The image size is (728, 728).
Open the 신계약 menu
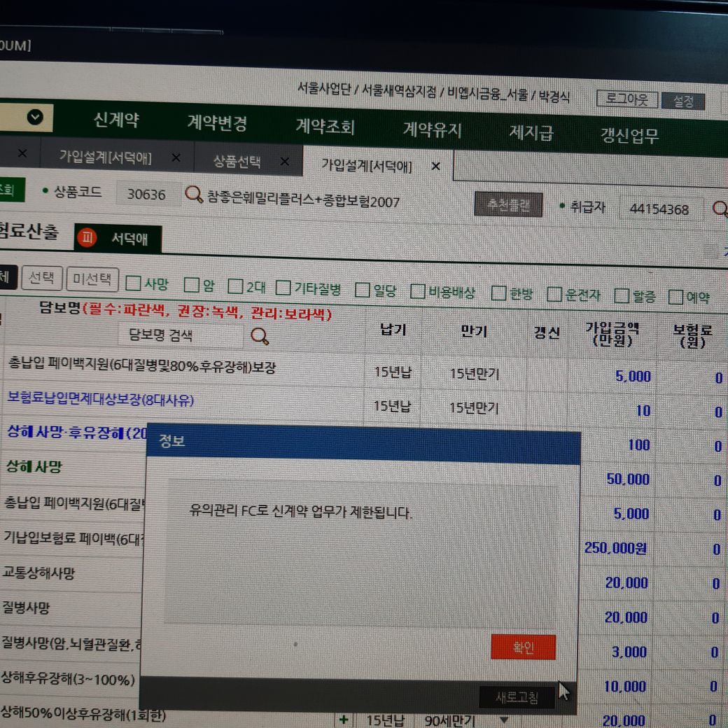coord(116,120)
